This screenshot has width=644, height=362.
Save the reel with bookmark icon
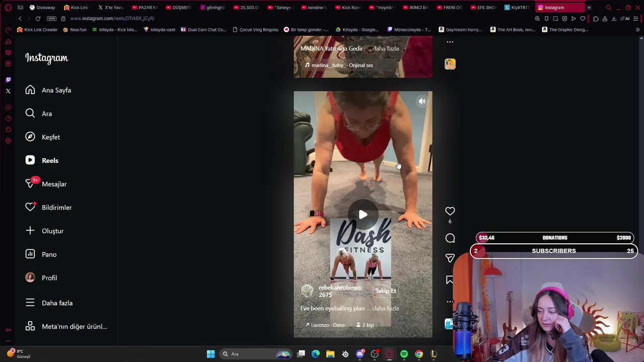click(450, 280)
